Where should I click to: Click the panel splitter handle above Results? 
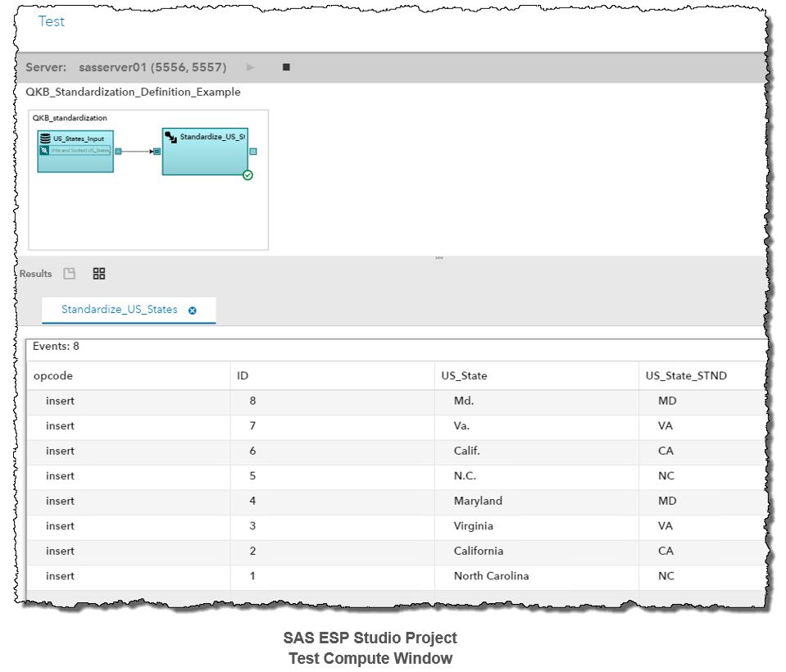[438, 258]
